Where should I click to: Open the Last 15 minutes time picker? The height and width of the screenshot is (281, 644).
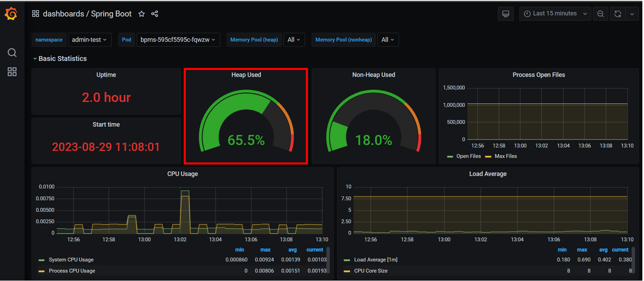555,14
